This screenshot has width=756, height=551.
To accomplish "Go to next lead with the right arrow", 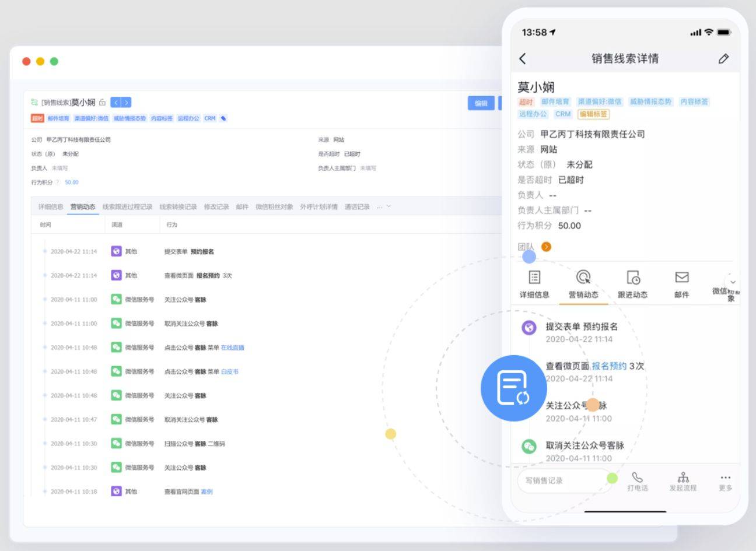I will tap(126, 103).
